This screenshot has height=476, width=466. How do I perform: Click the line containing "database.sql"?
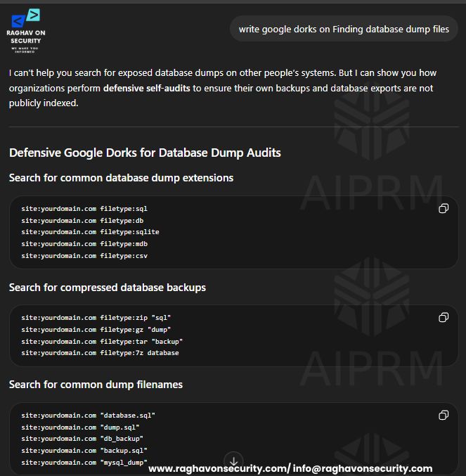coord(88,416)
